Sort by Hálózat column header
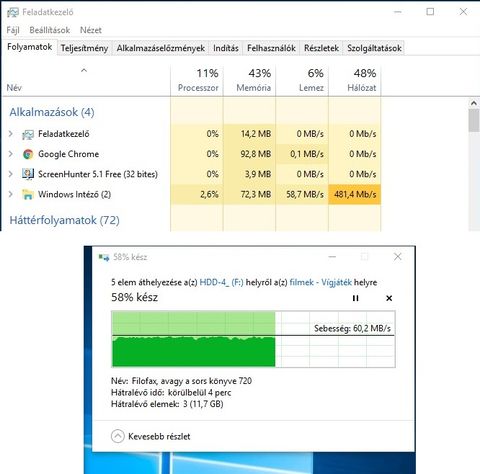Image resolution: width=480 pixels, height=474 pixels. (354, 81)
